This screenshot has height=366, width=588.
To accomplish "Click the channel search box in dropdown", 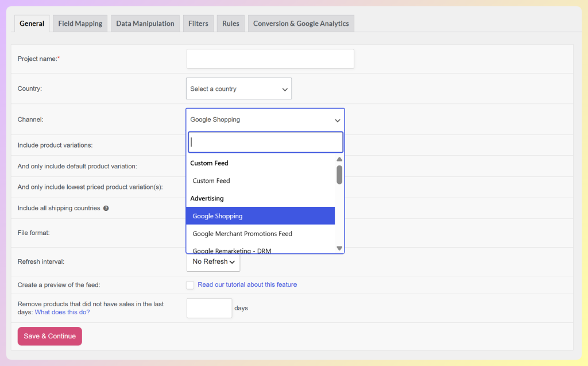I will point(265,142).
